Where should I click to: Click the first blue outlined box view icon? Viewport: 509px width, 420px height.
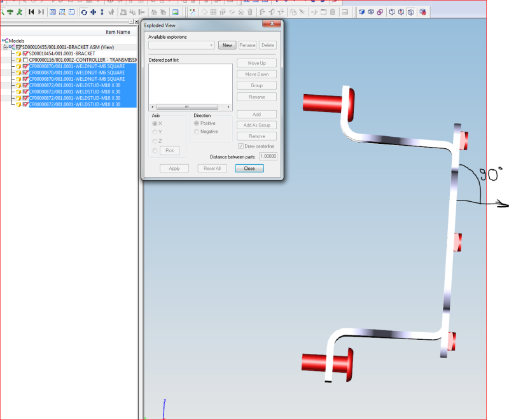pyautogui.click(x=392, y=12)
